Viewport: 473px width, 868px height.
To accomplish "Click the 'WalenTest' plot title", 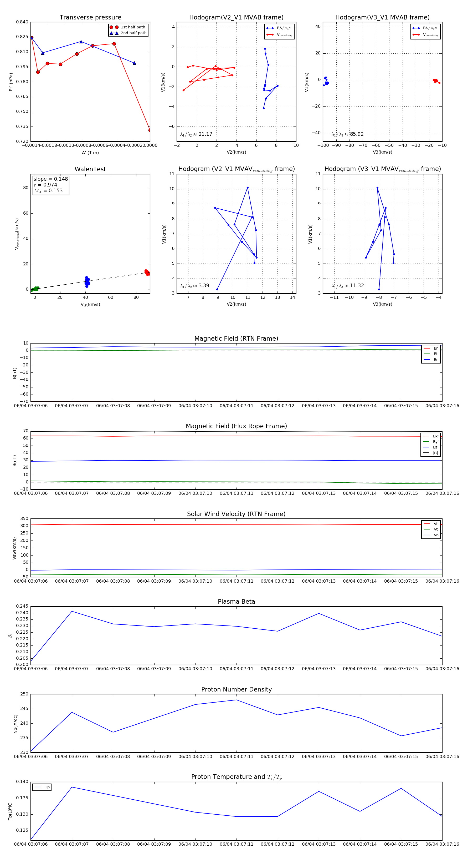I will [90, 169].
